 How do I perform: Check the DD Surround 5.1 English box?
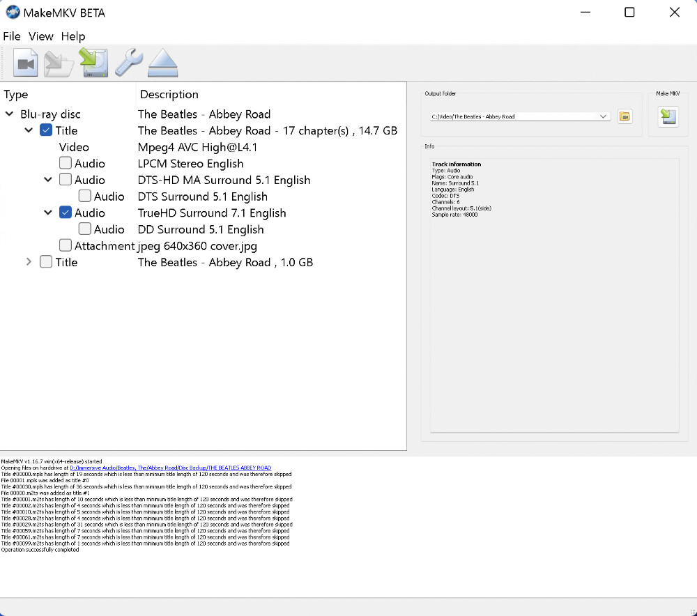coord(85,229)
